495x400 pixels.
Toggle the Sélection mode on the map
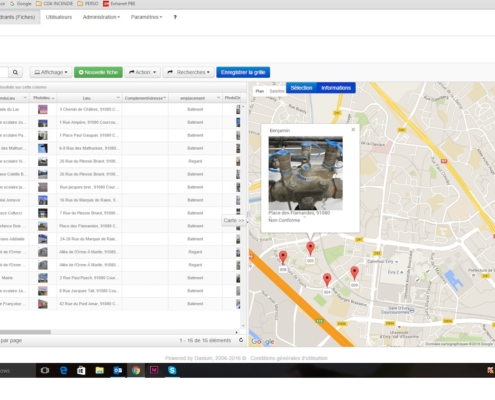click(x=301, y=88)
